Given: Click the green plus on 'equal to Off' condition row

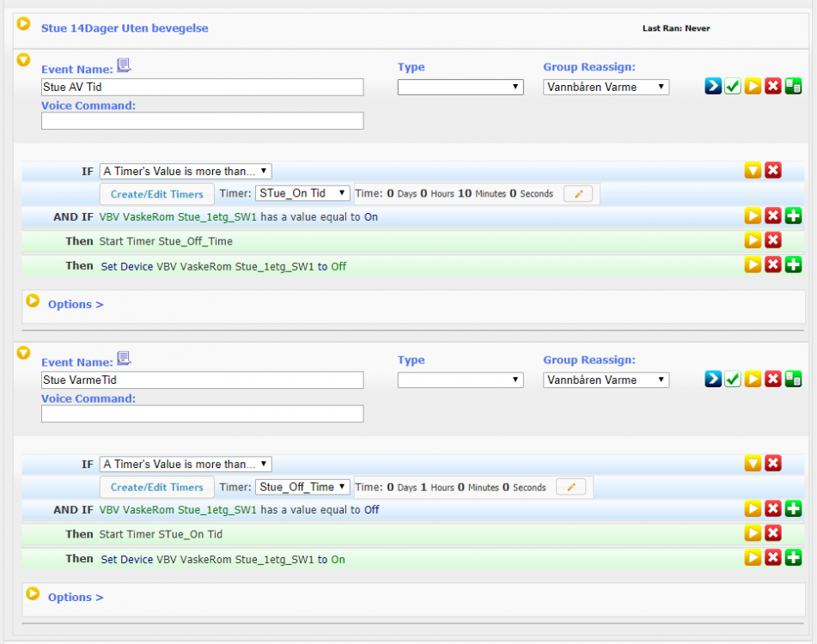Looking at the screenshot, I should pos(793,509).
